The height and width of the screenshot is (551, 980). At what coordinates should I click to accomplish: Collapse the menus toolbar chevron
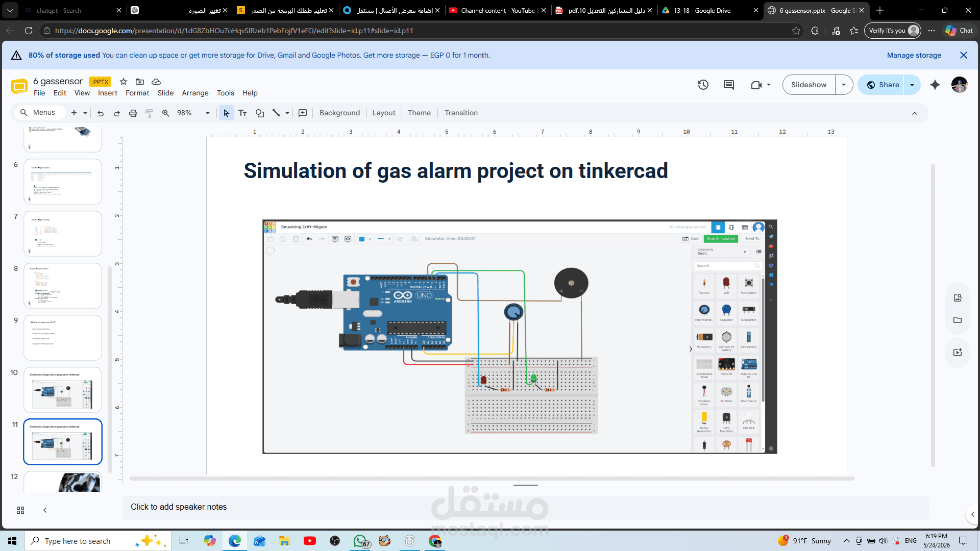click(915, 113)
